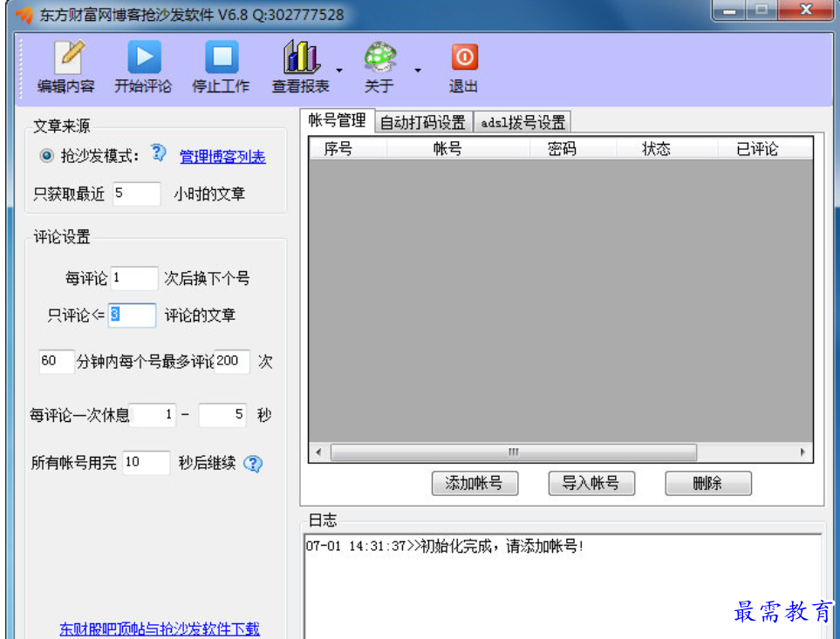Image resolution: width=840 pixels, height=639 pixels.
Task: Close the window with X button
Action: tap(806, 10)
